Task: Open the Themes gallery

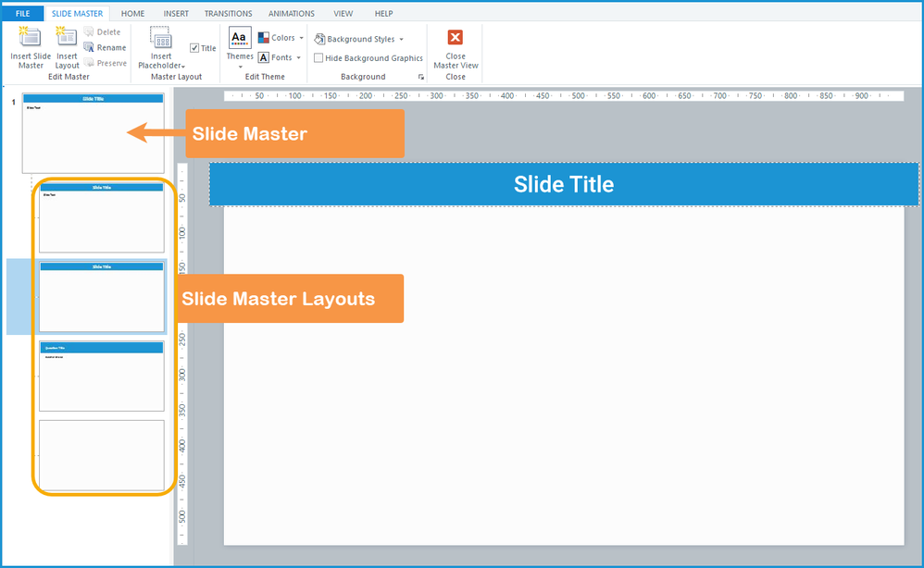Action: point(240,47)
